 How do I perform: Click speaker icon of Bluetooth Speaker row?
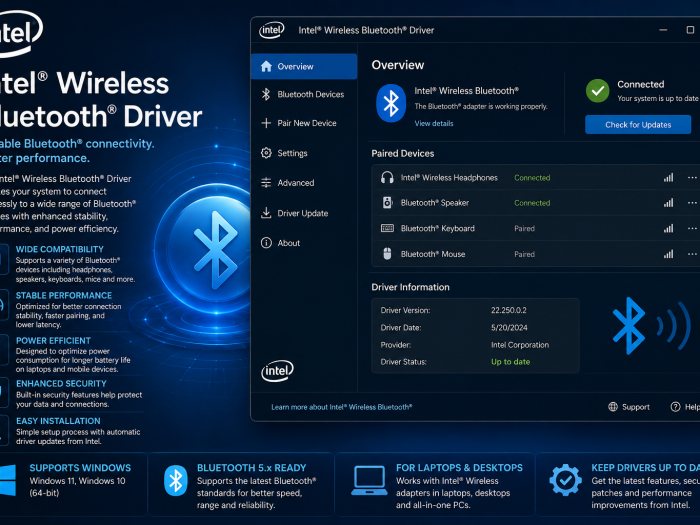click(387, 203)
